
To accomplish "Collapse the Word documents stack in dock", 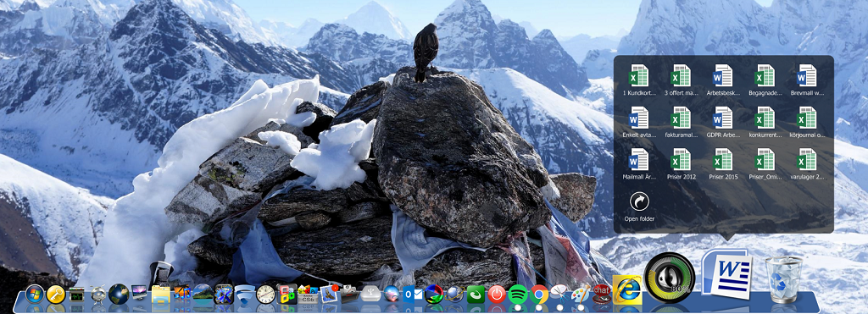I will 726,273.
